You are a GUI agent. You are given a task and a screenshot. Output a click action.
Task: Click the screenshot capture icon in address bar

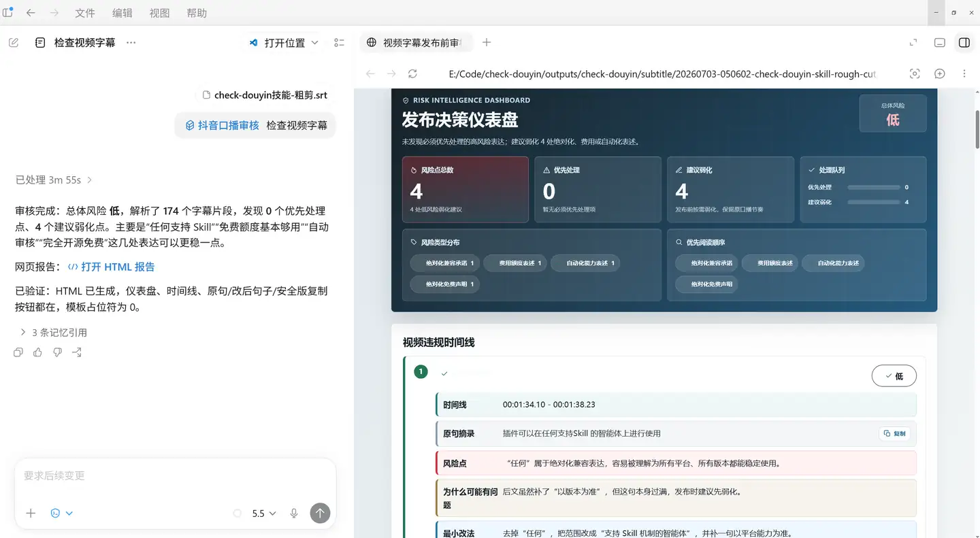915,73
